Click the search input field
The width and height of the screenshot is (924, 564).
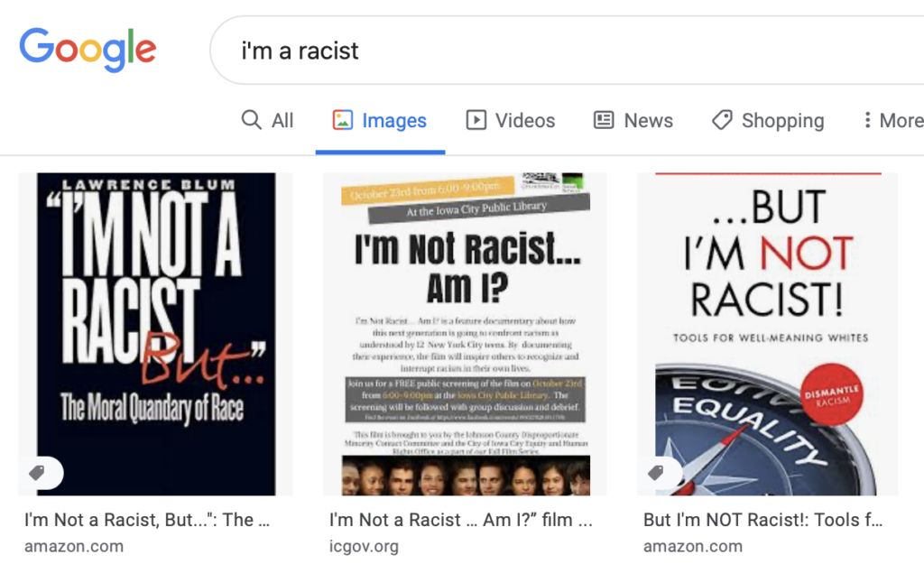tap(567, 51)
